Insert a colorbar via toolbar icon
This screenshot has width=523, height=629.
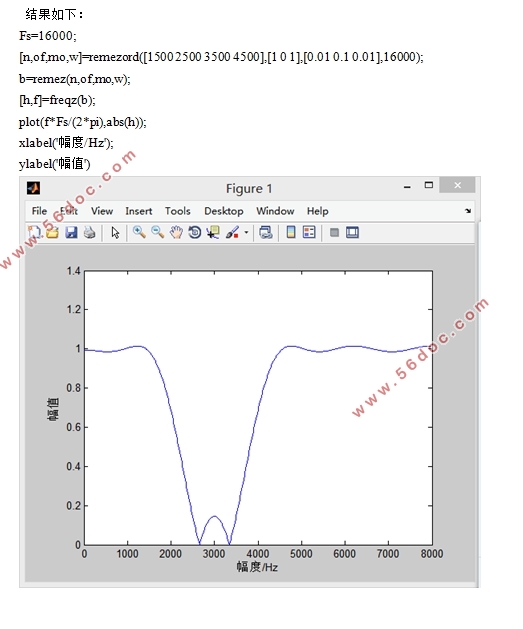[x=291, y=232]
